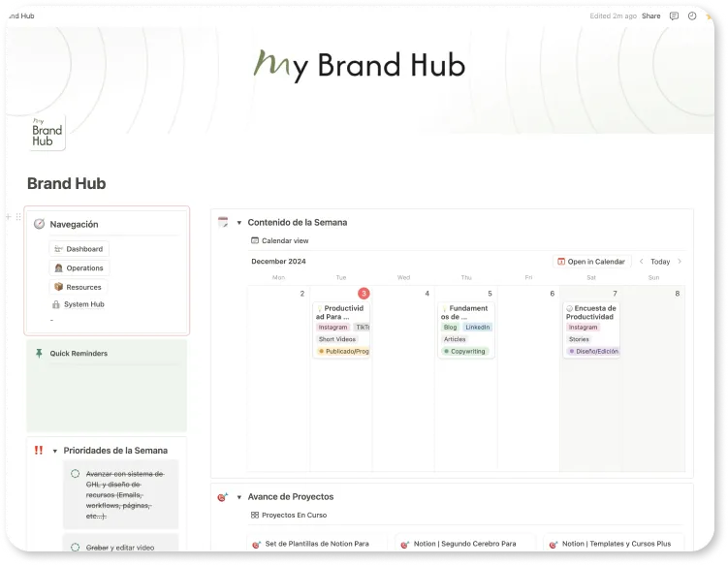Open Set de Plantillas de Notion project card
This screenshot has height=565, width=728.
tap(318, 543)
